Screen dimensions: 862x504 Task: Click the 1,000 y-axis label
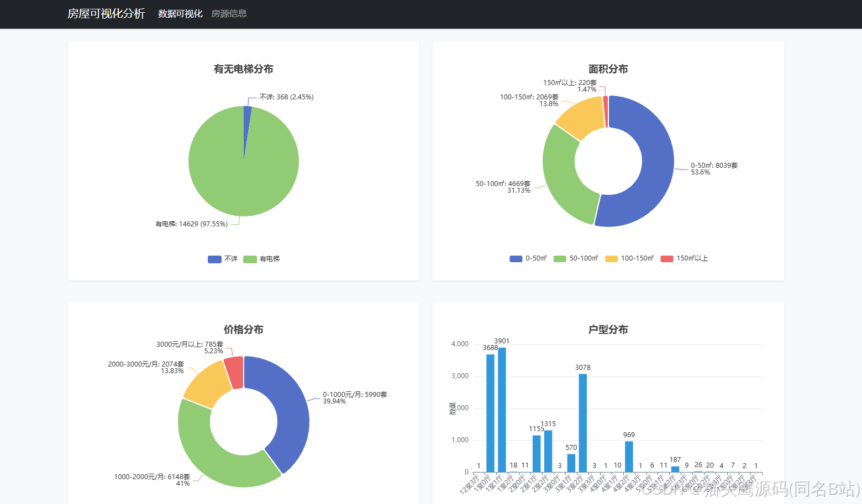pos(460,440)
